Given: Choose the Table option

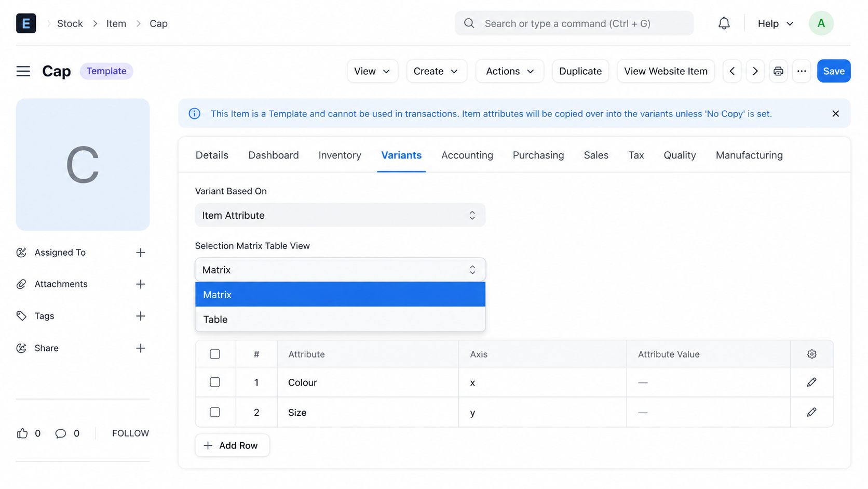Looking at the screenshot, I should coord(340,320).
